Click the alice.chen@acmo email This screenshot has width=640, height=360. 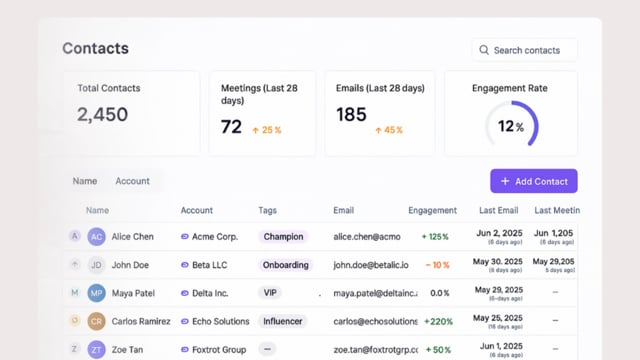click(x=367, y=236)
